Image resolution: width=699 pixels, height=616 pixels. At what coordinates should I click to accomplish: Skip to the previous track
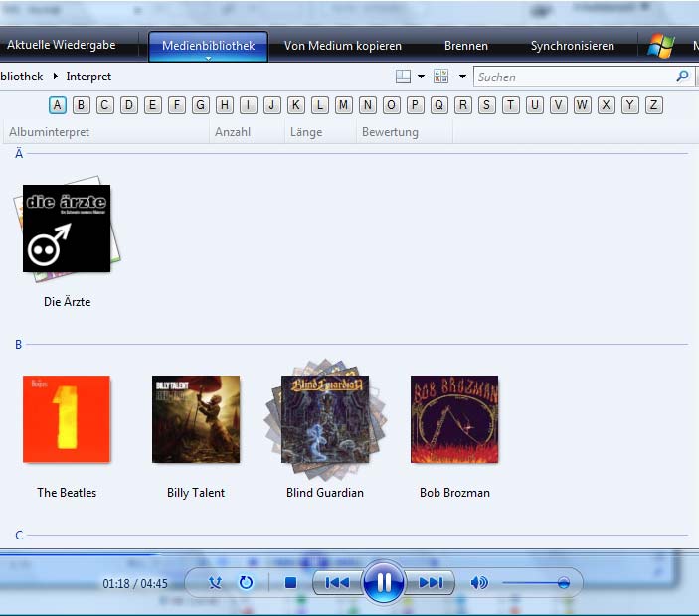click(x=337, y=582)
